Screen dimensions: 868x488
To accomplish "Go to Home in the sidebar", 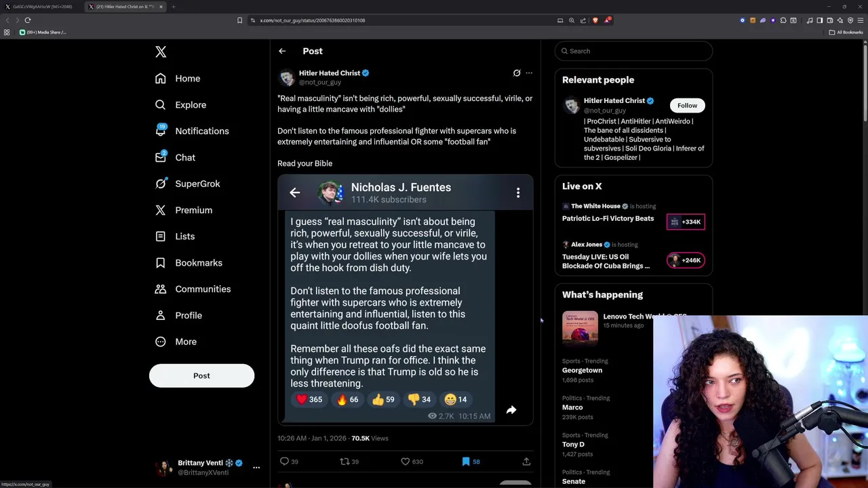I will (178, 79).
